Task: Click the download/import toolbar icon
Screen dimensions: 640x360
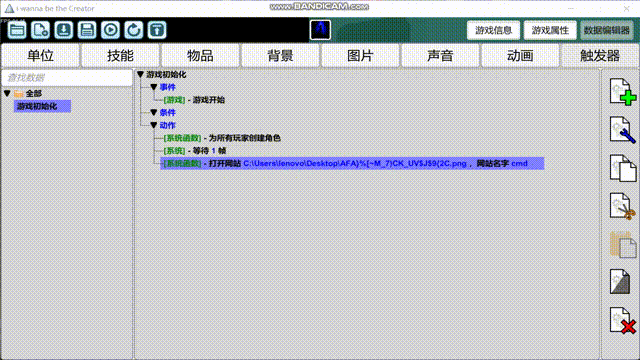Action: (x=64, y=30)
